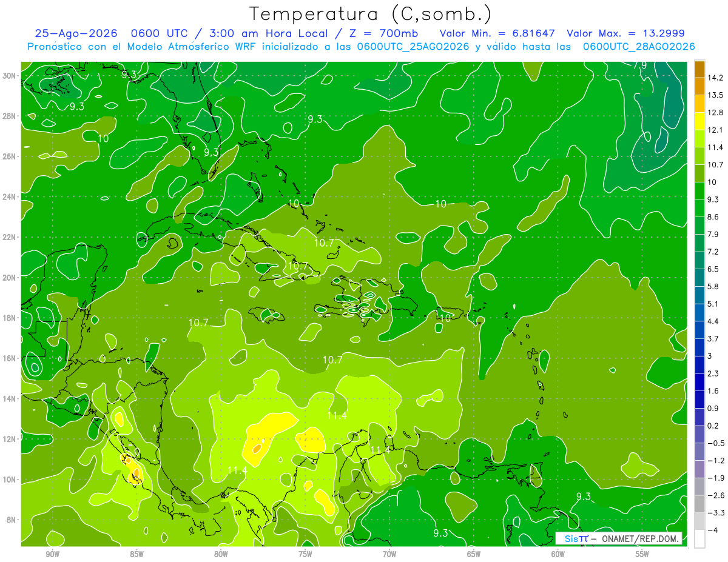Click the 0.9 value on the color scale

tap(713, 408)
